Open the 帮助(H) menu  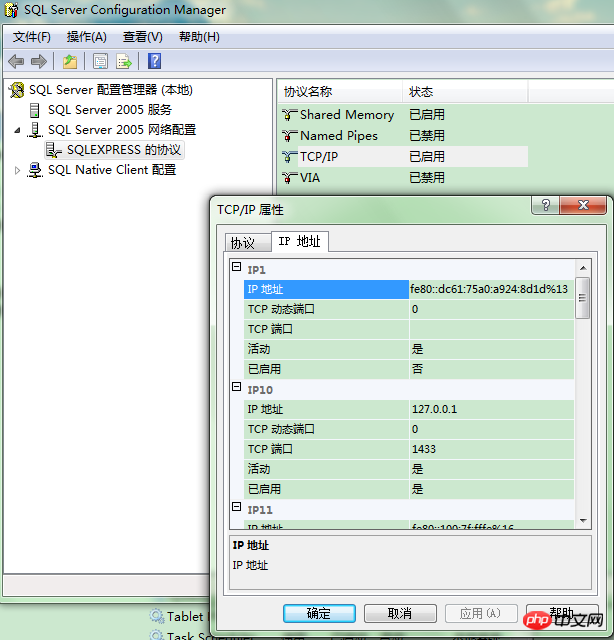199,37
